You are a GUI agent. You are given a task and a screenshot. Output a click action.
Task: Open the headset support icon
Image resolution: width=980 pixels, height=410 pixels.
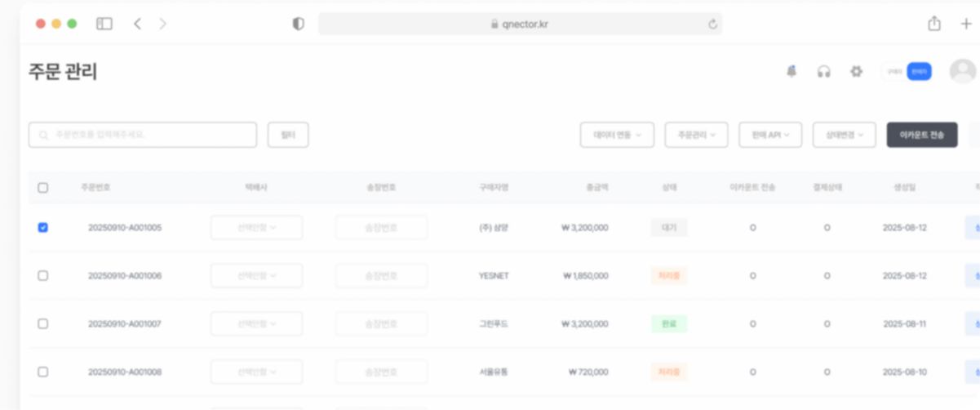tap(823, 71)
